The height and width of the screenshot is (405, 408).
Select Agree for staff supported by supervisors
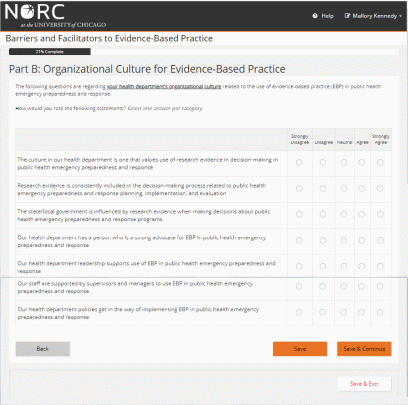coord(361,286)
